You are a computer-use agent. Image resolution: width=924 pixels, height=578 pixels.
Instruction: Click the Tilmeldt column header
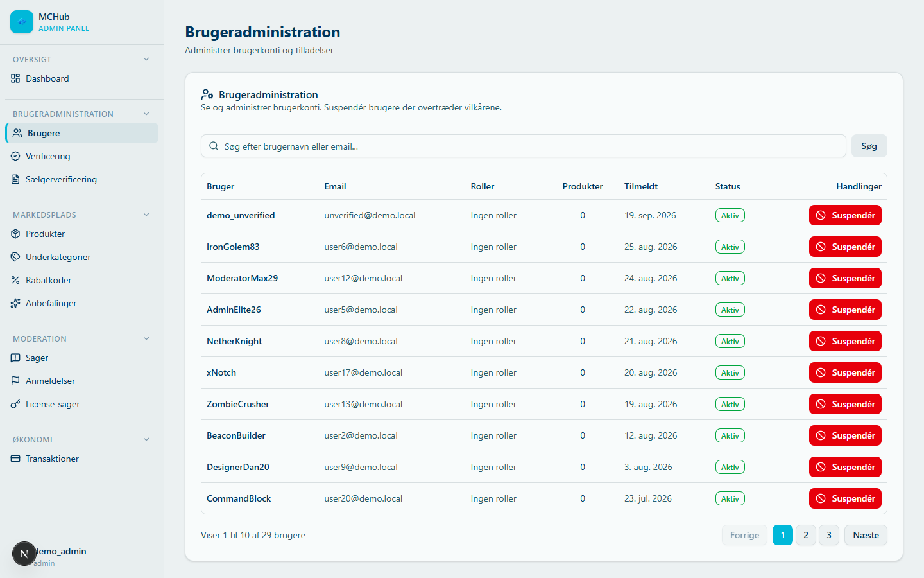pos(641,186)
